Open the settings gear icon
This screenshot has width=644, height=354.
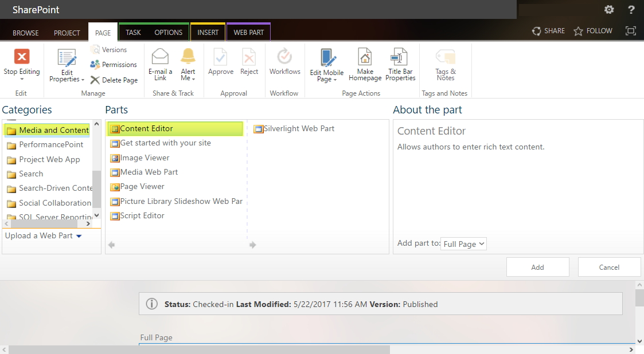pos(609,9)
